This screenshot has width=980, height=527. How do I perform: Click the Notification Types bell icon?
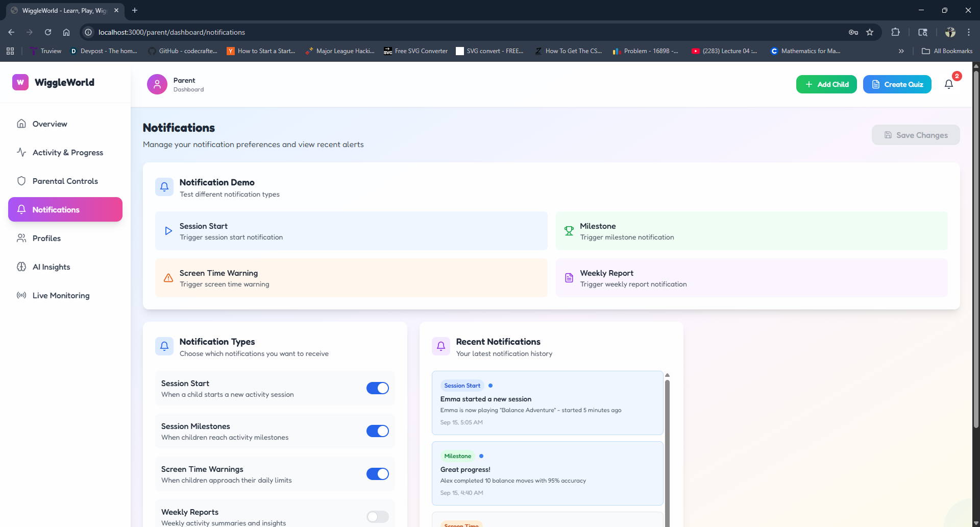tap(164, 346)
